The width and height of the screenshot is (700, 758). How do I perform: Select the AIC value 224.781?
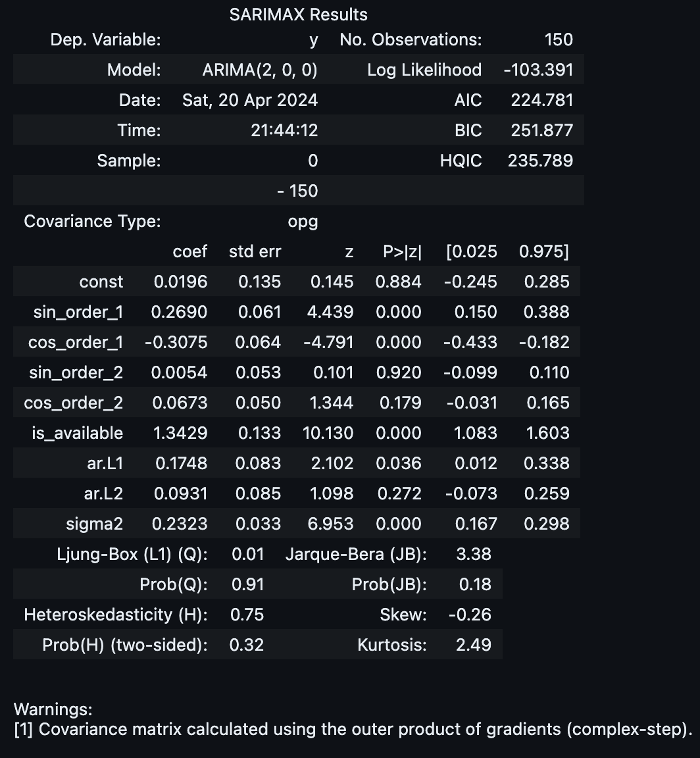pyautogui.click(x=542, y=100)
